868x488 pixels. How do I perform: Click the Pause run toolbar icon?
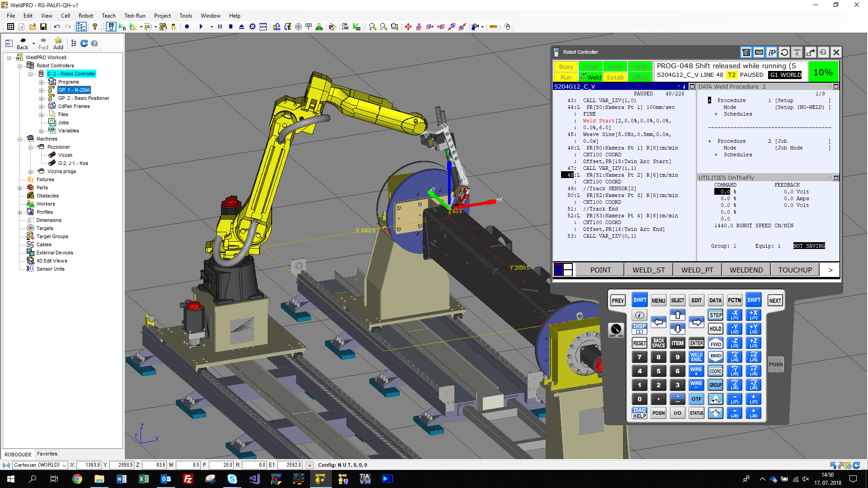[220, 27]
